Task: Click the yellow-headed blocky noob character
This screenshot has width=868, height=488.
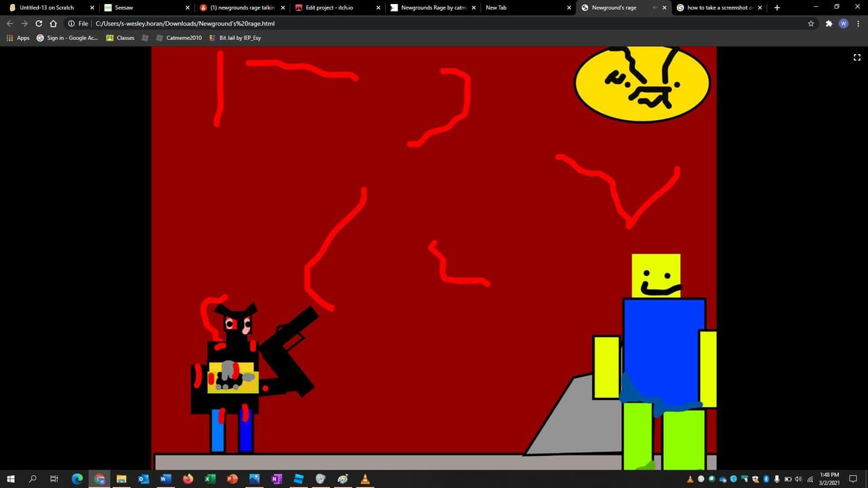Action: coord(656,361)
